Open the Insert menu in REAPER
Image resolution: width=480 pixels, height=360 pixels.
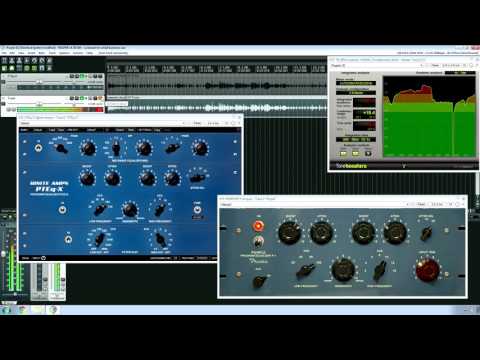point(31,53)
